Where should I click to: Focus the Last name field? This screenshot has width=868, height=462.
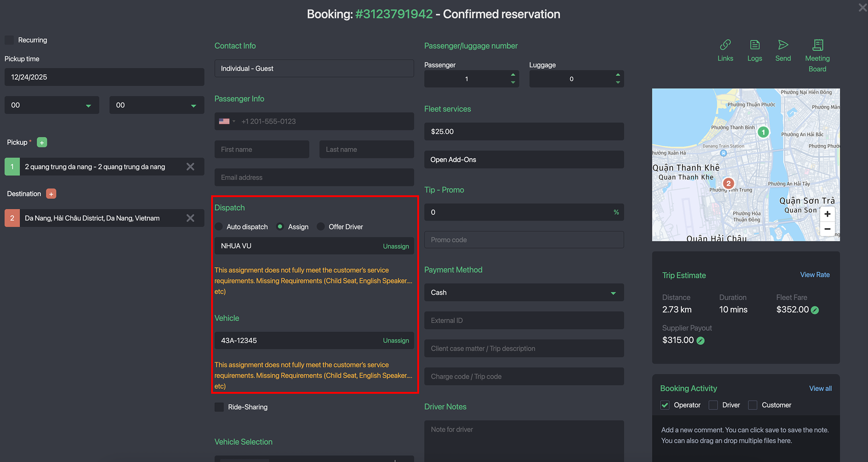click(x=367, y=149)
